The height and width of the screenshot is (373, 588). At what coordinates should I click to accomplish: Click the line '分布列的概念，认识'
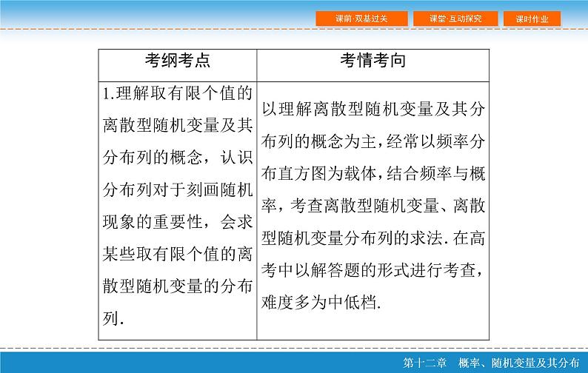click(x=178, y=158)
